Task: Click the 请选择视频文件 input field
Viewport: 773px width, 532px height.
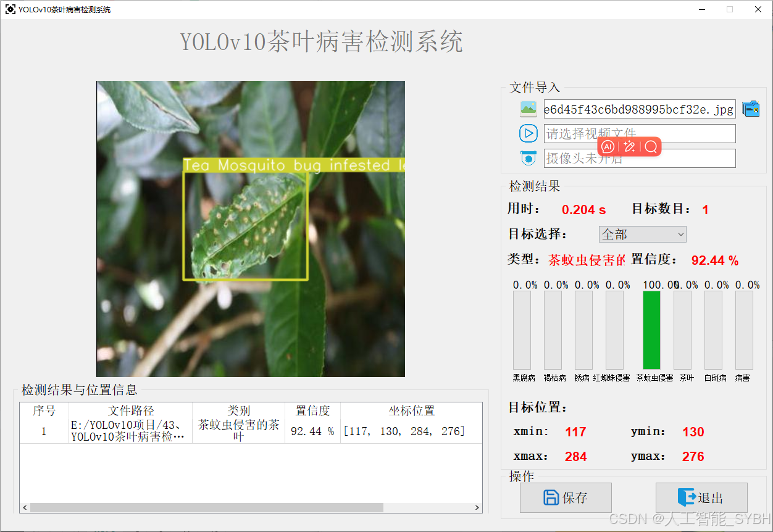Action: point(640,133)
